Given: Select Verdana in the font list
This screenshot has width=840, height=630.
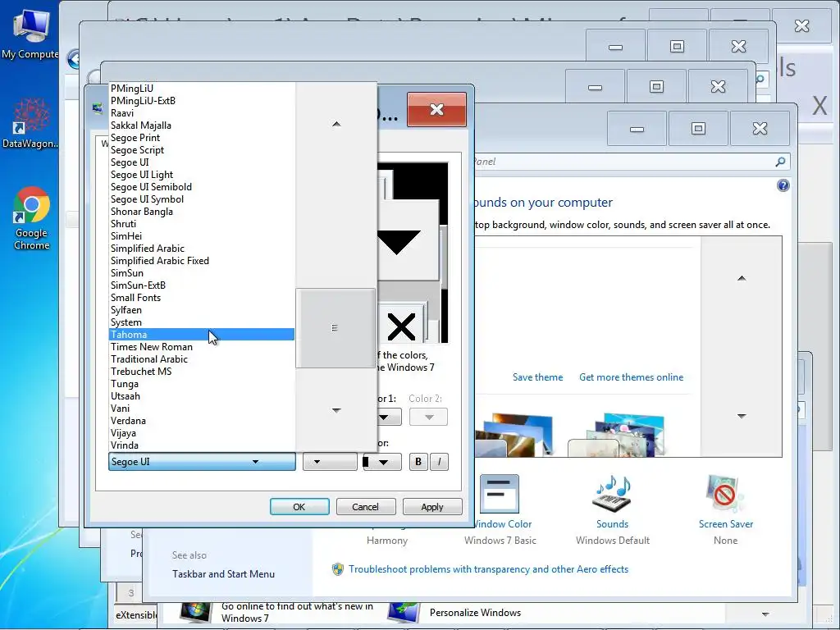Looking at the screenshot, I should click(x=202, y=421).
